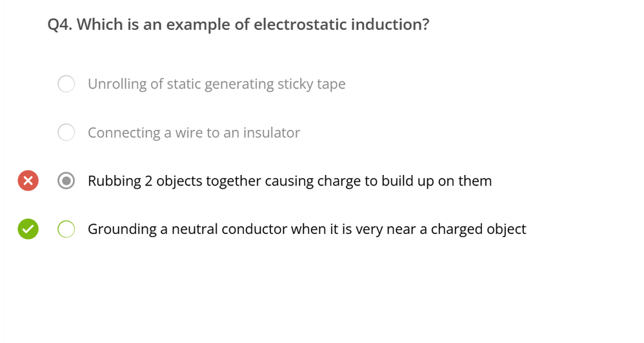The height and width of the screenshot is (343, 644).
Task: Click 'Unrolling of static generating sticky tape' text
Action: 216,85
